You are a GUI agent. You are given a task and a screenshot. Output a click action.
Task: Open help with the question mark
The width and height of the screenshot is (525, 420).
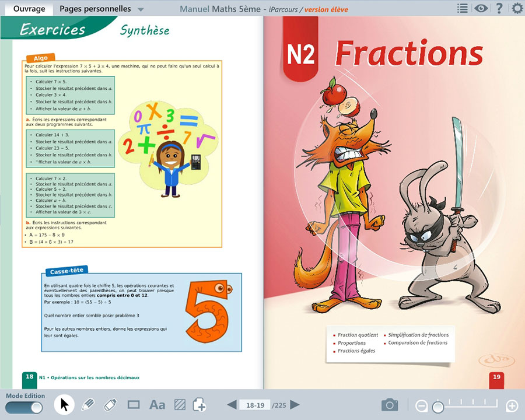pyautogui.click(x=499, y=8)
